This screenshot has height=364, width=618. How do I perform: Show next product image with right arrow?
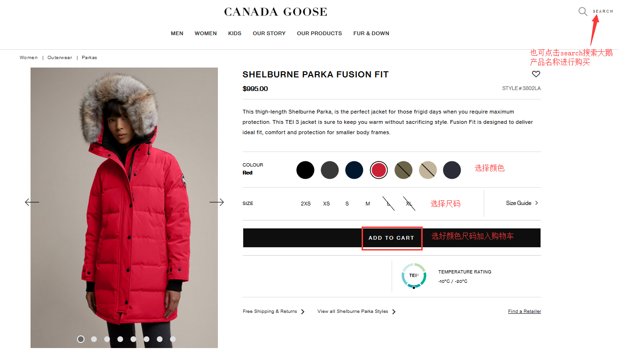216,202
